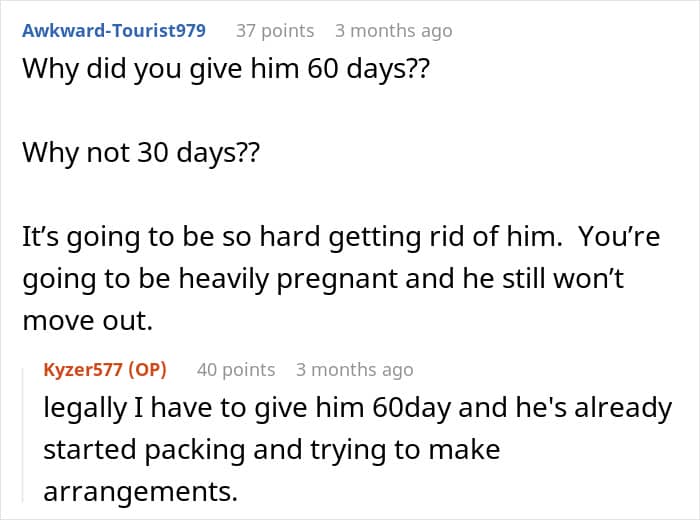
Task: Click the timestamp on Awkward-Tourist979's comment
Action: click(x=393, y=30)
